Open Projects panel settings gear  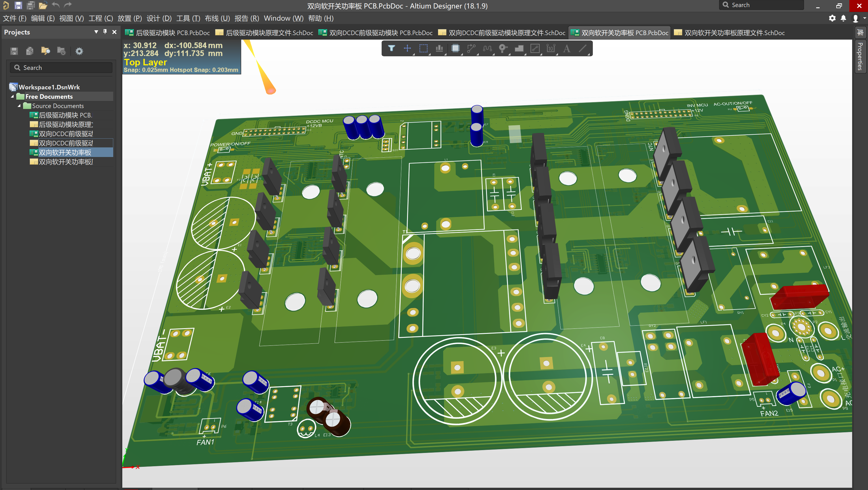79,51
